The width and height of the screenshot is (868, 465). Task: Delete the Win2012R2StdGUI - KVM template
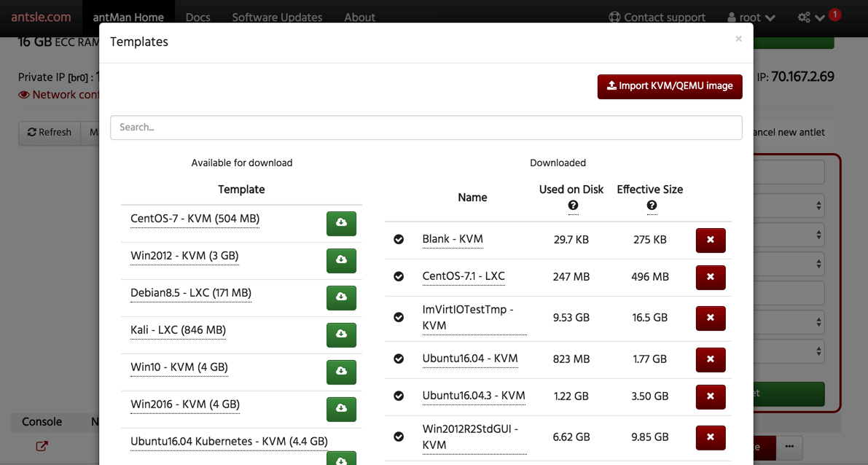(711, 438)
